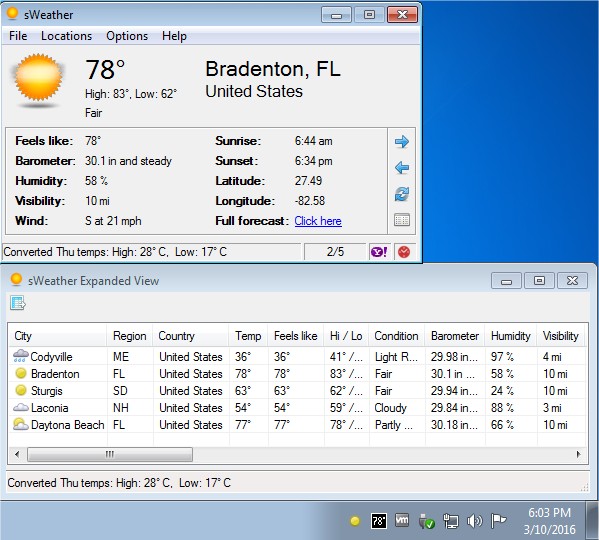Go to next location with right arrow
The height and width of the screenshot is (540, 599).
[x=401, y=142]
